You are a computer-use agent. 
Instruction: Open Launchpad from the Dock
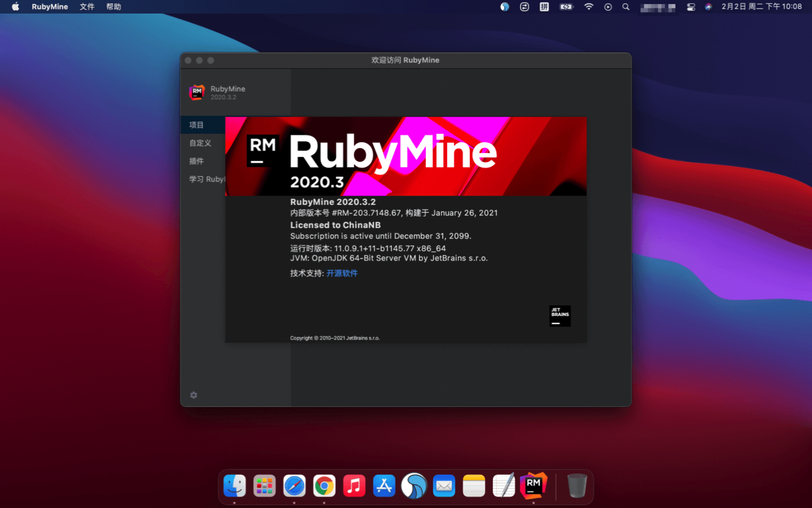264,486
